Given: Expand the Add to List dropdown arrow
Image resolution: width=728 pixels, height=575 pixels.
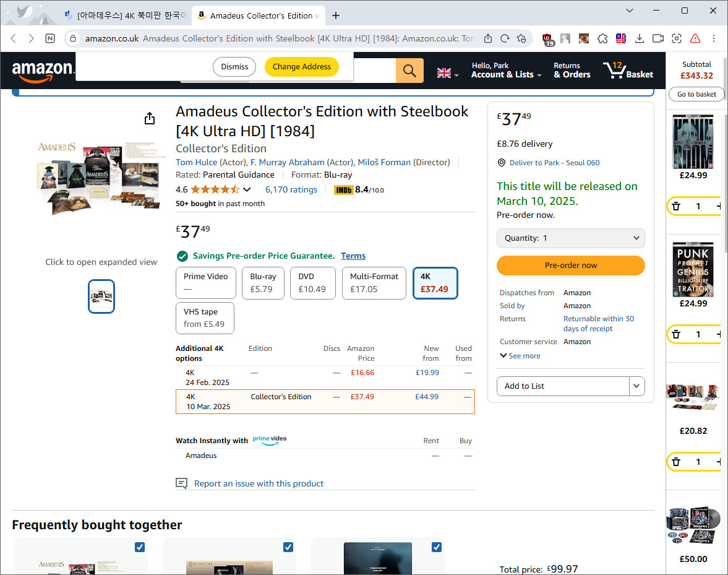Looking at the screenshot, I should pos(636,386).
